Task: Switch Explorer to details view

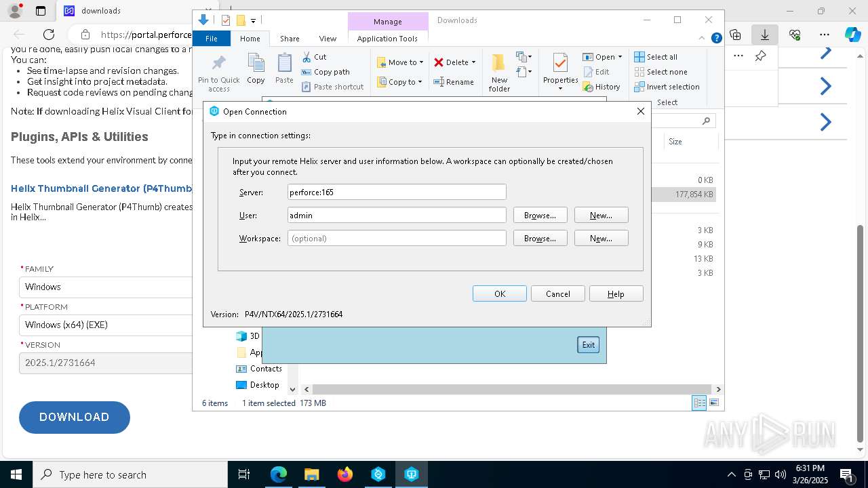Action: pyautogui.click(x=699, y=403)
